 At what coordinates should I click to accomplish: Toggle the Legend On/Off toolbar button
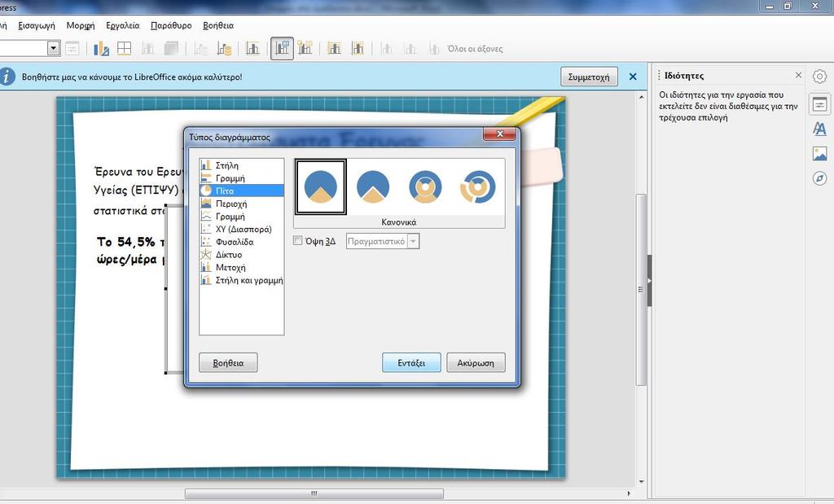click(x=282, y=48)
